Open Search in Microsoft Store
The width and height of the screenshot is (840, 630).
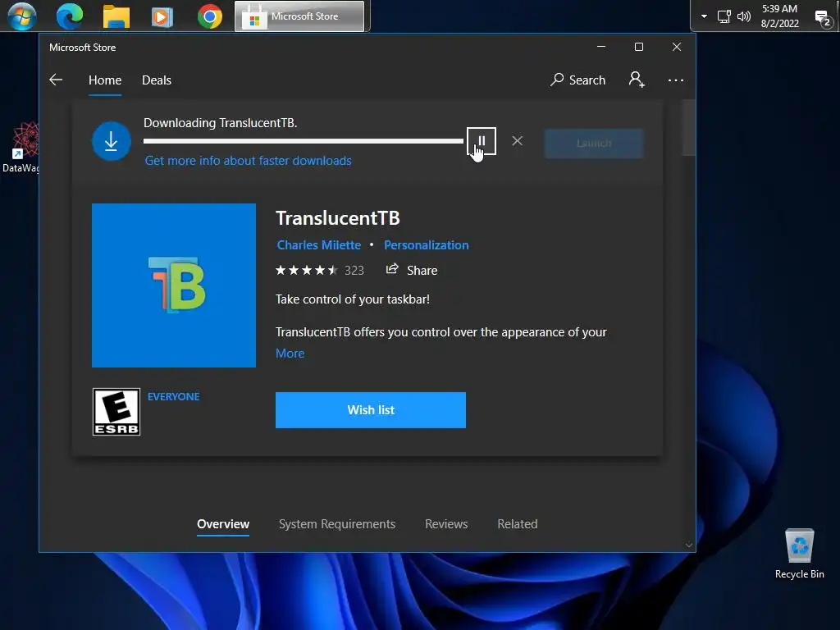[x=578, y=80]
